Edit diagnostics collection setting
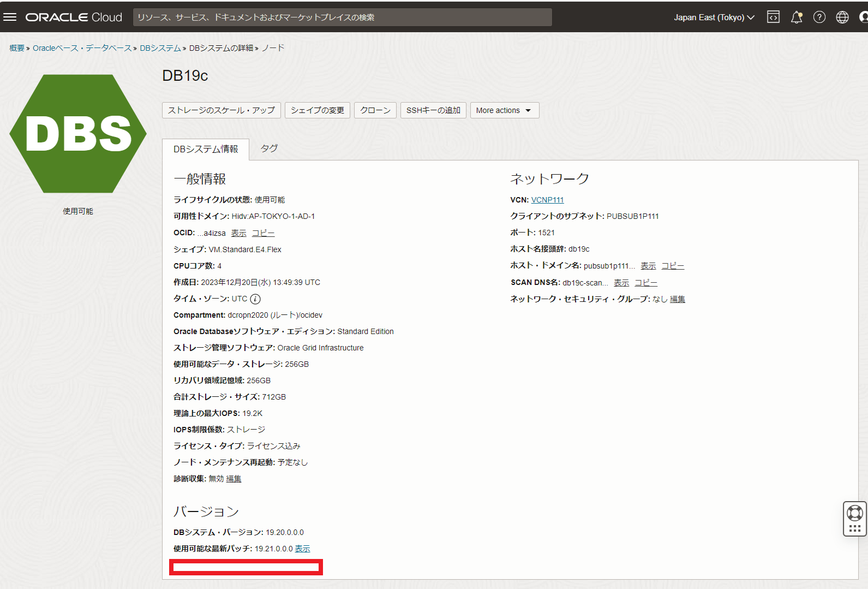 [x=234, y=479]
